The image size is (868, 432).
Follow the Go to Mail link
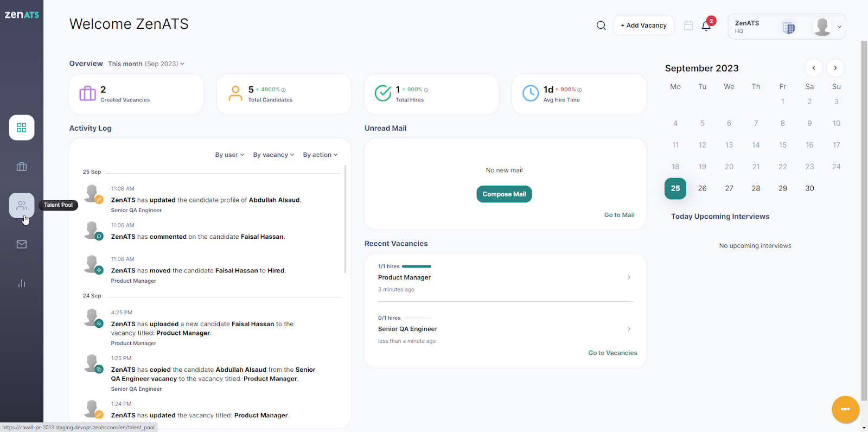click(619, 215)
